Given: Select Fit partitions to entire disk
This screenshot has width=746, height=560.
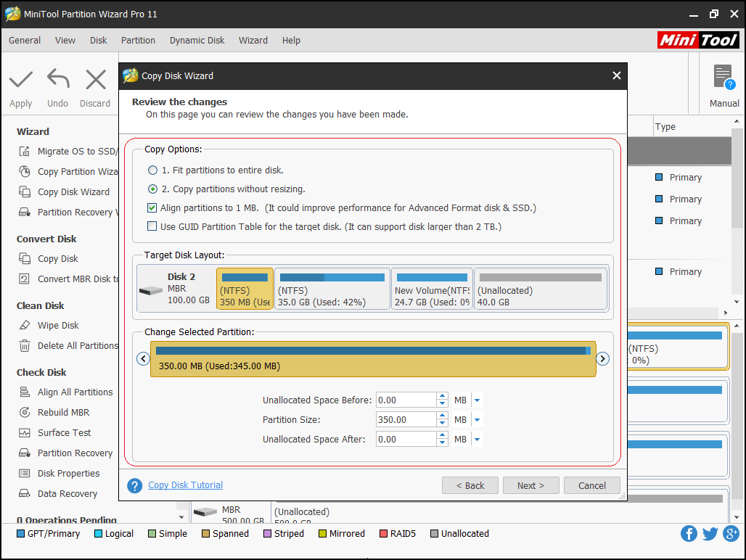Looking at the screenshot, I should coord(152,170).
